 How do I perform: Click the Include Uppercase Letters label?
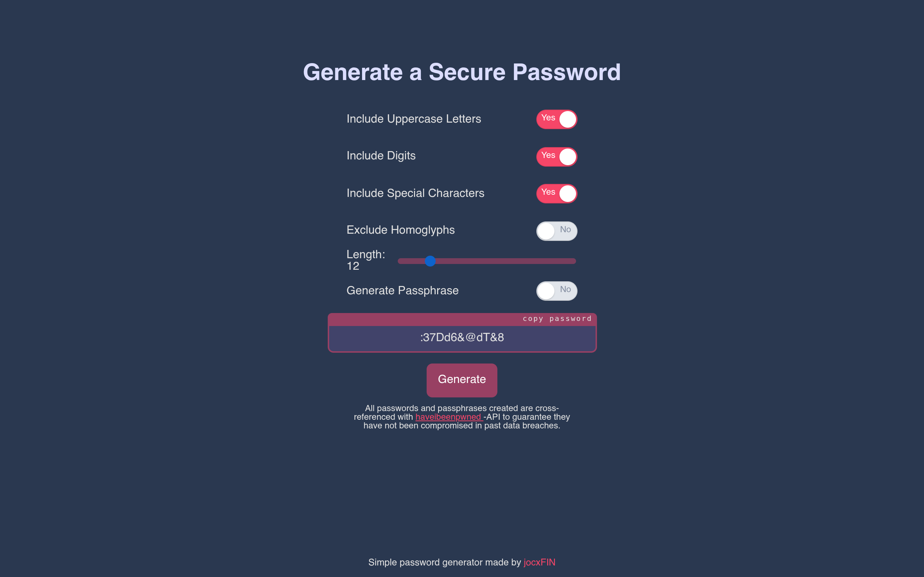click(414, 119)
